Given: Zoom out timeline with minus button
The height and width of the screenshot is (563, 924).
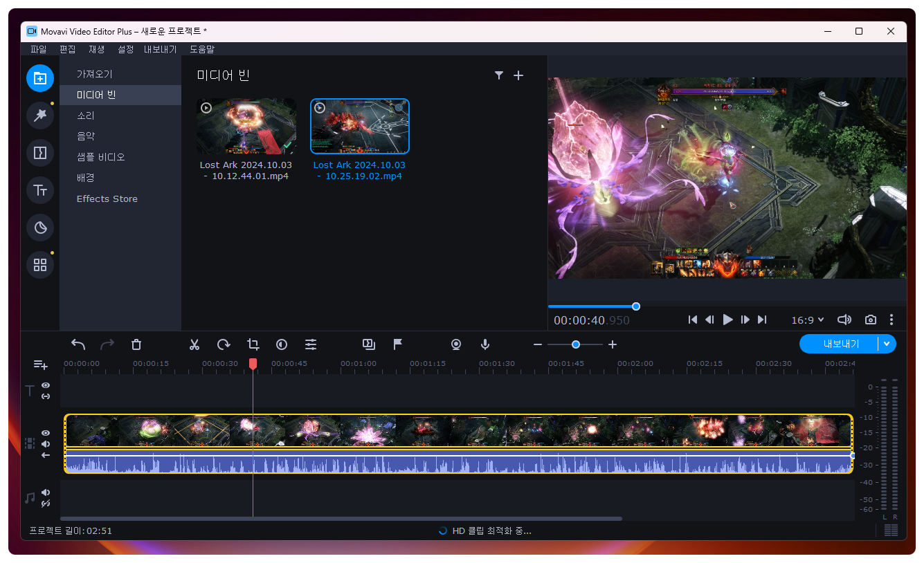Looking at the screenshot, I should 538,344.
